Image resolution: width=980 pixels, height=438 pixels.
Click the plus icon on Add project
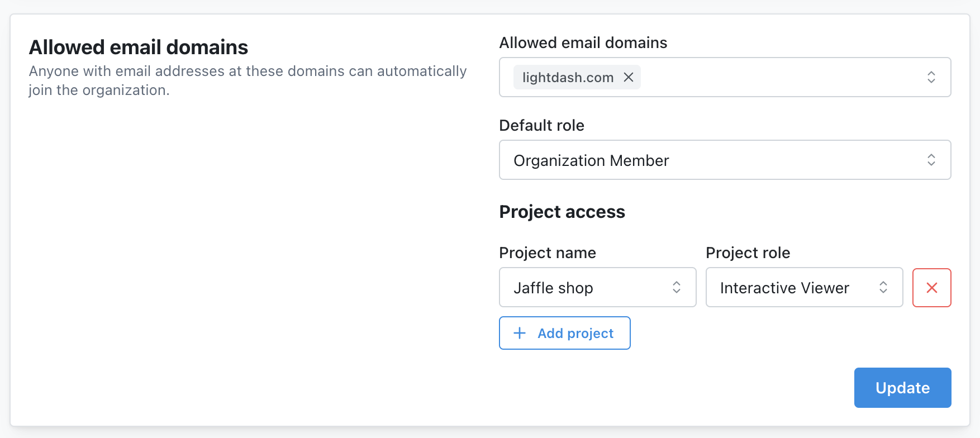tap(520, 333)
